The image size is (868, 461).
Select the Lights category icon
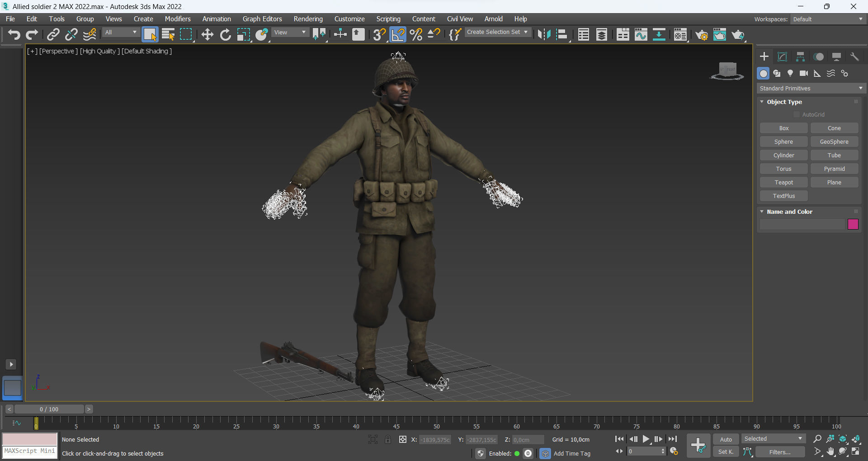[790, 73]
